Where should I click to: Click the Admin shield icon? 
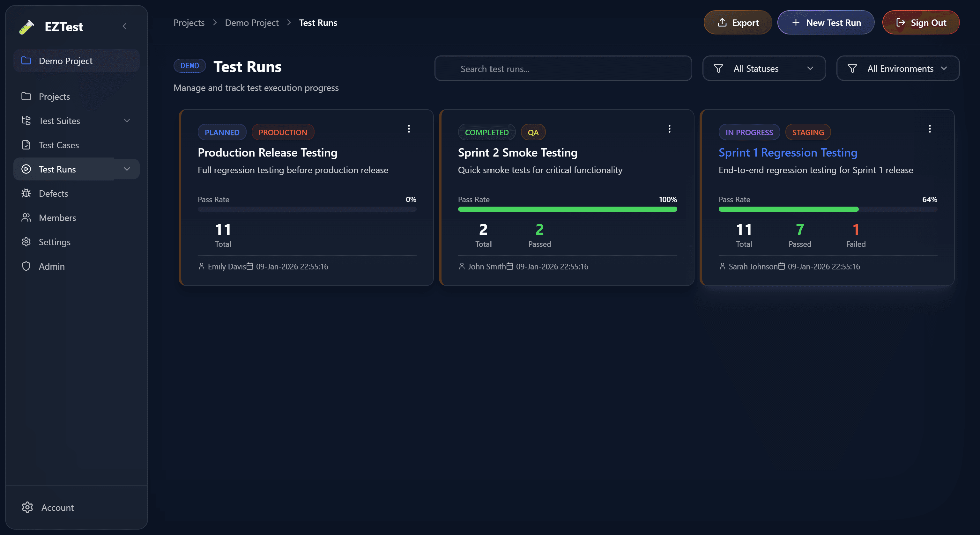click(x=26, y=266)
